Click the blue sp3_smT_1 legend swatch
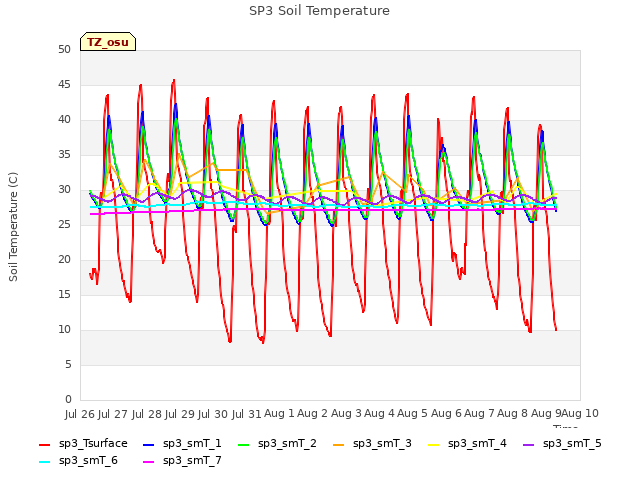The width and height of the screenshot is (640, 480). (x=149, y=444)
